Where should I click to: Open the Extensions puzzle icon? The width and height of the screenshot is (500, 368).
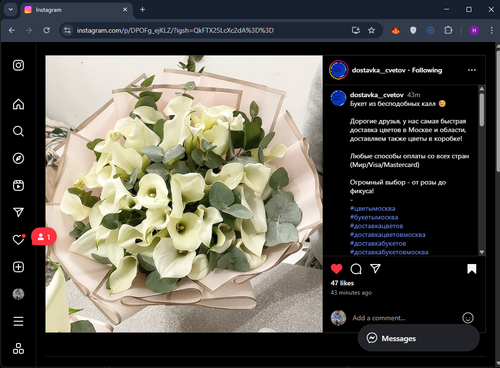[x=448, y=30]
